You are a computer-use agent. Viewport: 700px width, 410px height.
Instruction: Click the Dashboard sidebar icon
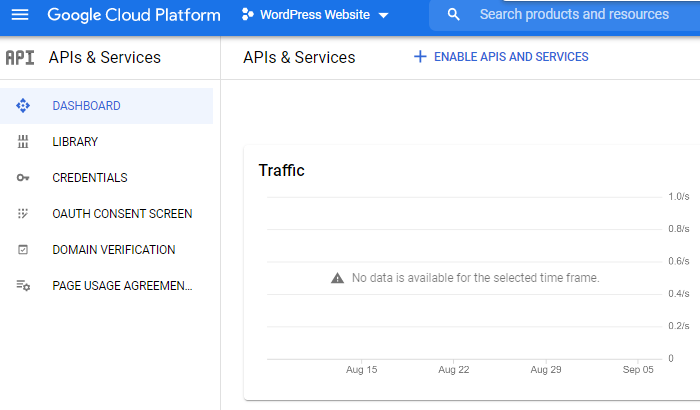click(23, 106)
